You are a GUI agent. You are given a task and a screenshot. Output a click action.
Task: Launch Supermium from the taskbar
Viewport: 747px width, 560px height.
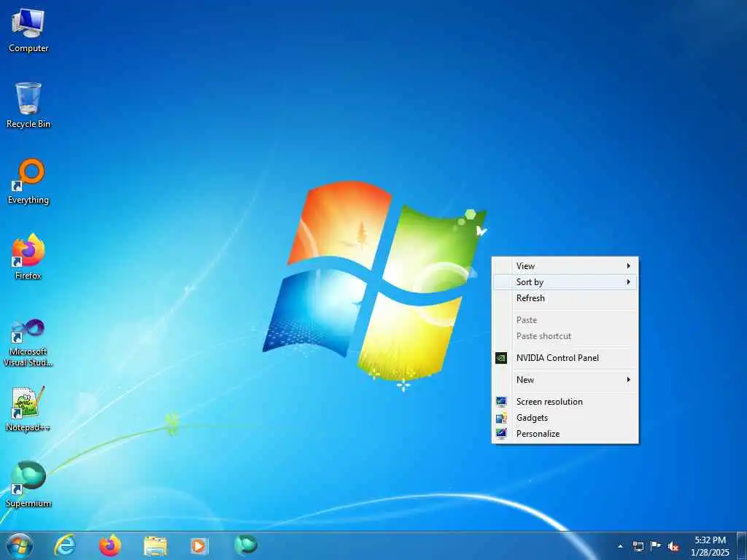[246, 545]
